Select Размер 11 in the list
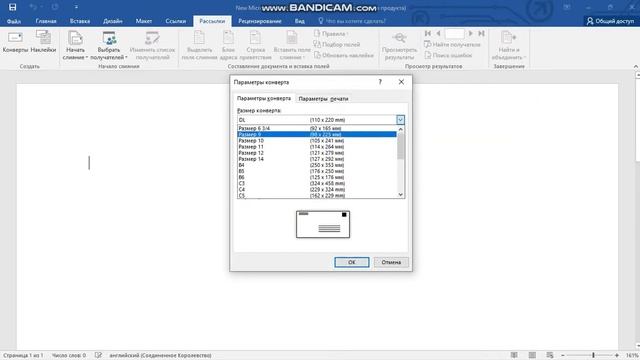Screen dimensions: 640x360 tap(317, 147)
